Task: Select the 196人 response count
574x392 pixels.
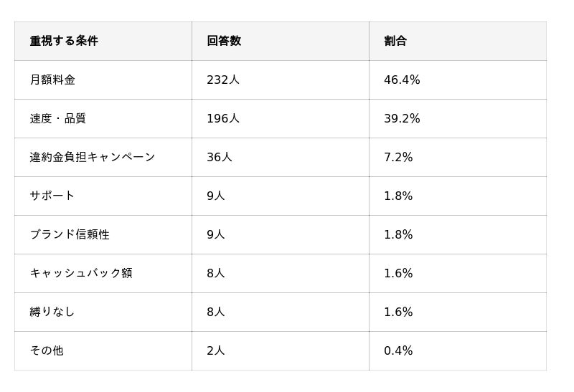Action: point(223,118)
